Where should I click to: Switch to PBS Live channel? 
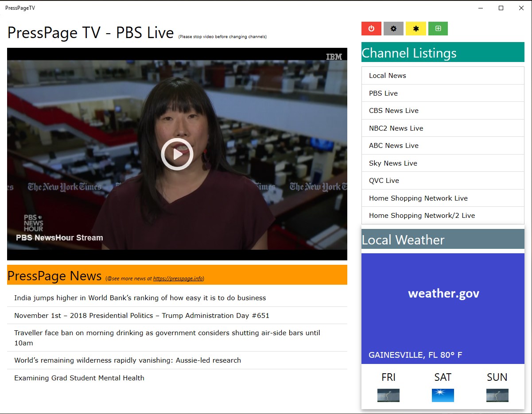[x=443, y=93]
